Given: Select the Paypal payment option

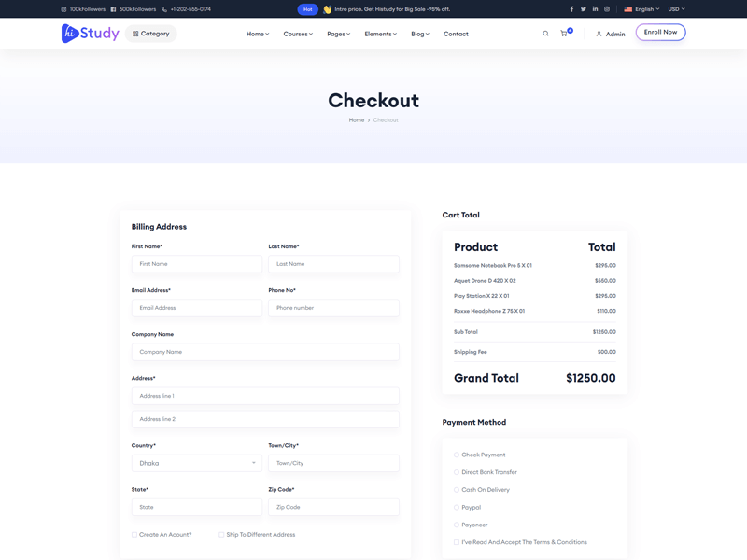Looking at the screenshot, I should 457,508.
